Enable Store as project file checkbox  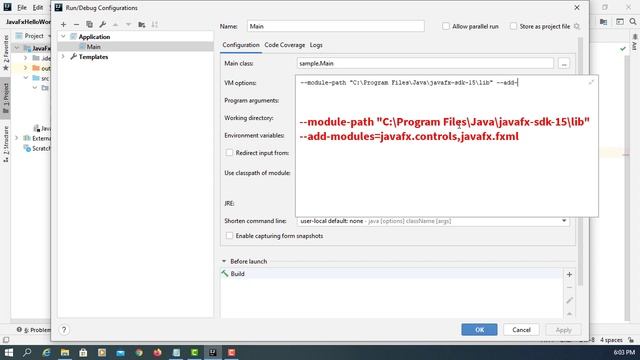click(x=513, y=26)
